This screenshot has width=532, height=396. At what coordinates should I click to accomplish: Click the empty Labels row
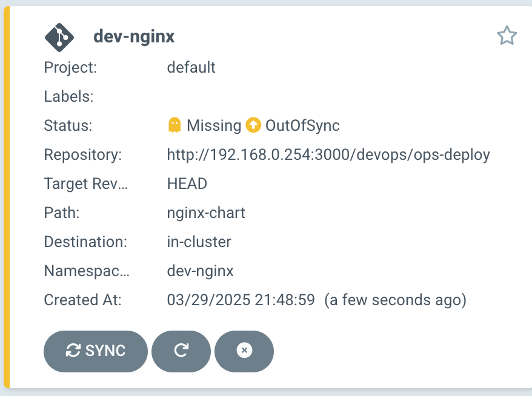(267, 96)
